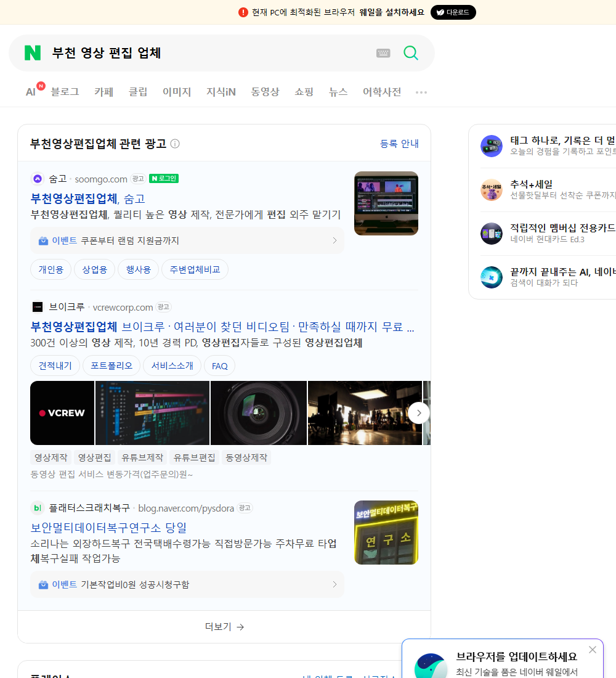The image size is (616, 678).
Task: Click the Soomgo purple favicon
Action: [38, 179]
